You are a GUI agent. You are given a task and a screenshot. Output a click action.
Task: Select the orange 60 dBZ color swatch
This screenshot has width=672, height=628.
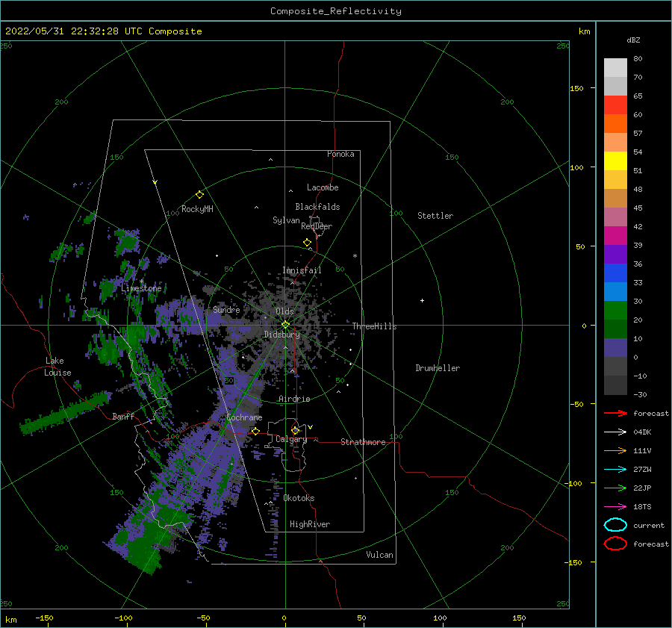tap(615, 123)
